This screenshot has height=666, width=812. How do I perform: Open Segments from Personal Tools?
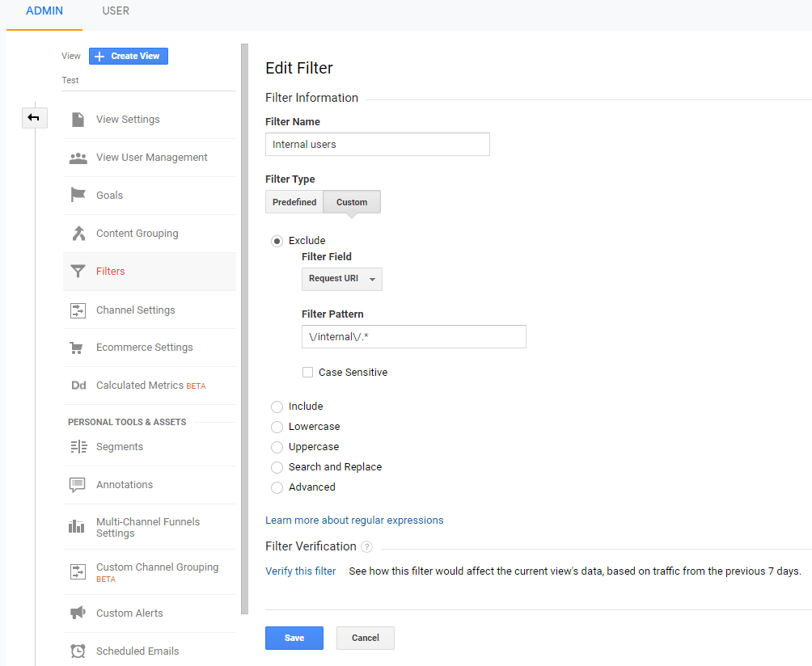(120, 445)
